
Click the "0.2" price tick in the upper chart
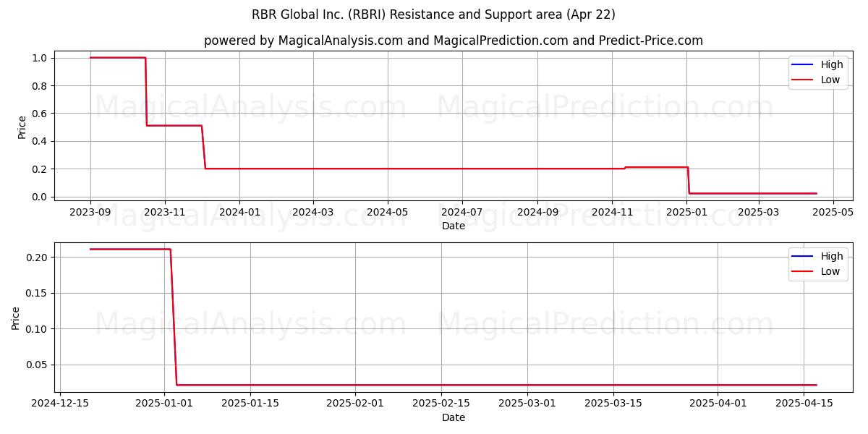point(40,169)
